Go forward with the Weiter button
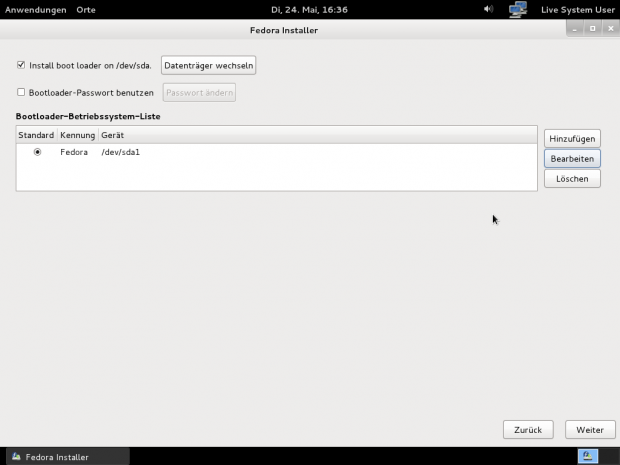620x465 pixels. [x=590, y=429]
